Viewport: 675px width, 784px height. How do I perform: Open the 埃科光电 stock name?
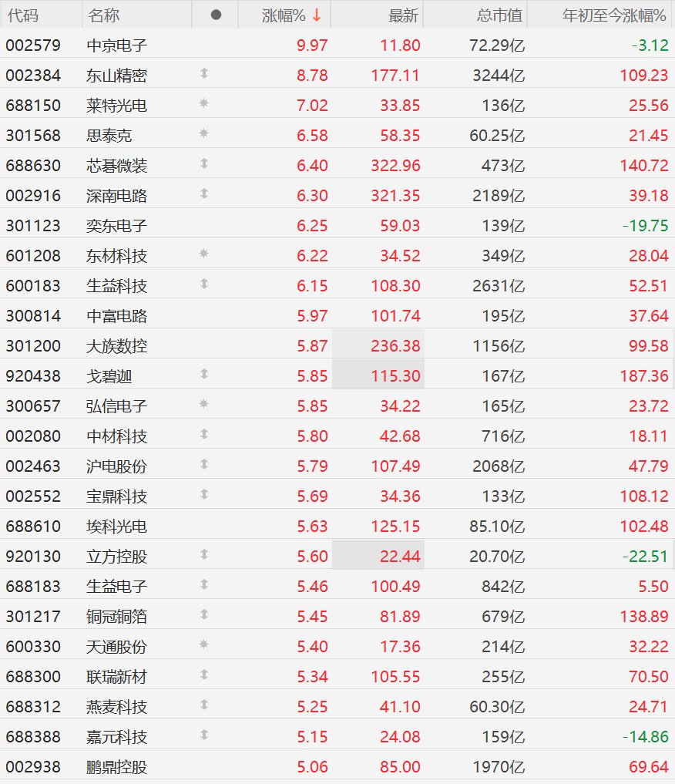click(x=116, y=527)
